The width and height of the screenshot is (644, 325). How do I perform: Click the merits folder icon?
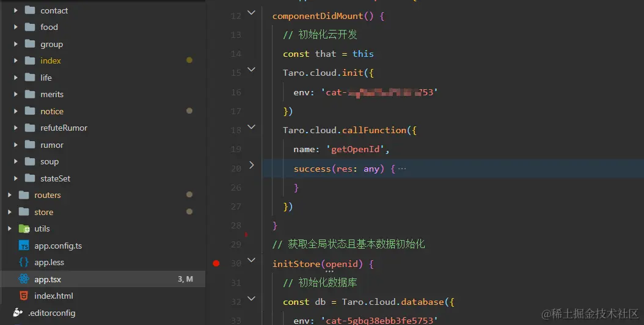coord(30,94)
